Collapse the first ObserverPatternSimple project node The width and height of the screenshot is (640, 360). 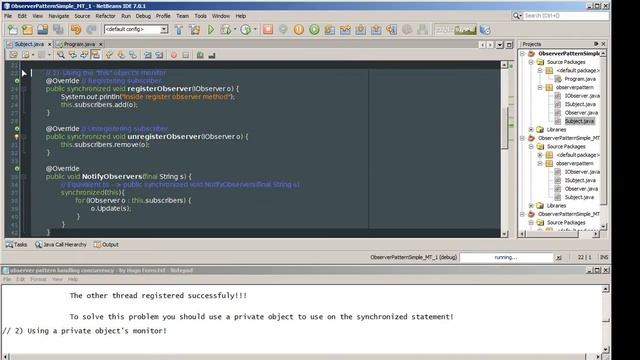[x=522, y=53]
